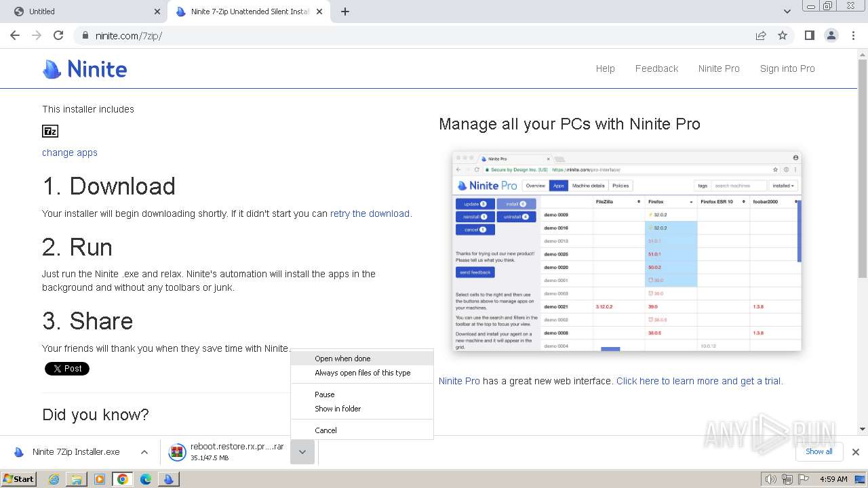868x488 pixels.
Task: Toggle the browser side panel
Action: tap(809, 35)
